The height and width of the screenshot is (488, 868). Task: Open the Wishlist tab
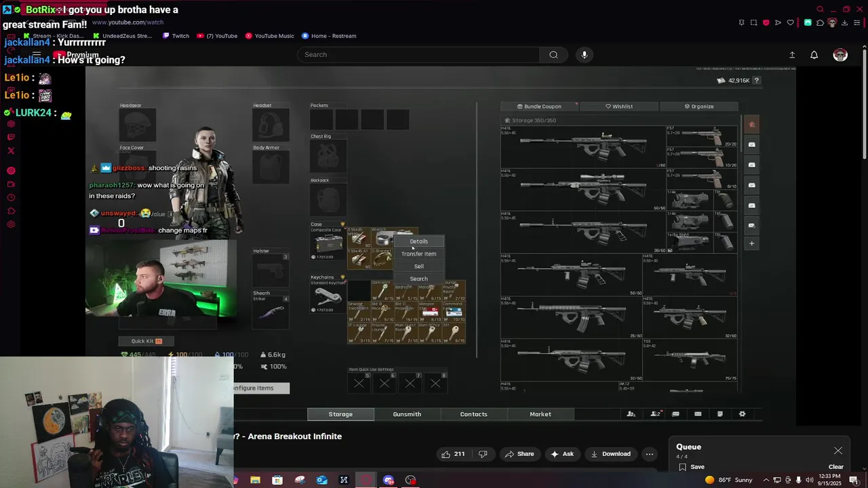618,106
